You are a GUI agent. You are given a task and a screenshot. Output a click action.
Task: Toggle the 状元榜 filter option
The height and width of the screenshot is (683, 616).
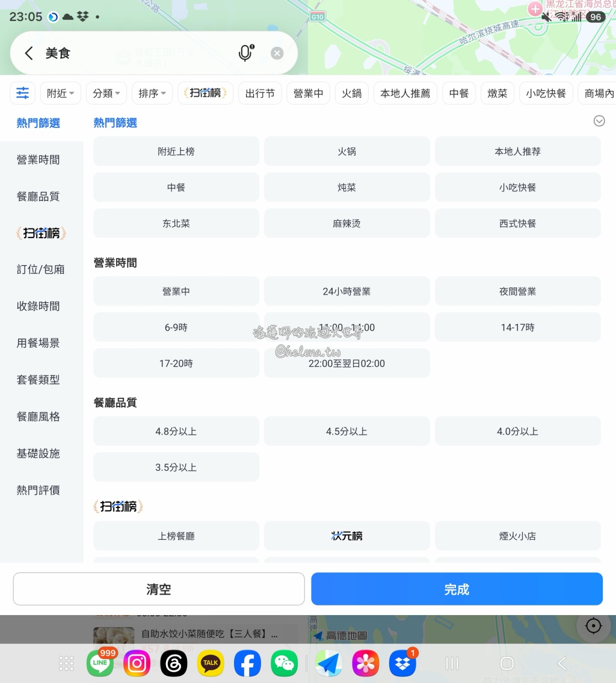click(346, 535)
